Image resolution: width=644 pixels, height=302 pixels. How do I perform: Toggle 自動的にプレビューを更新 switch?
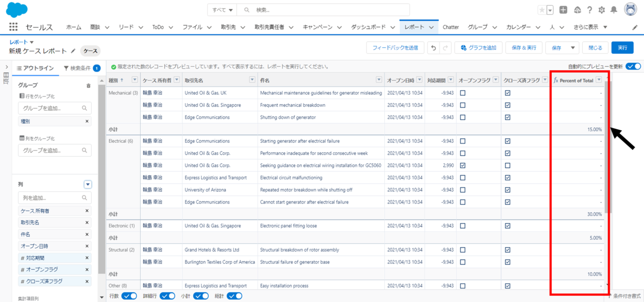[x=633, y=67]
